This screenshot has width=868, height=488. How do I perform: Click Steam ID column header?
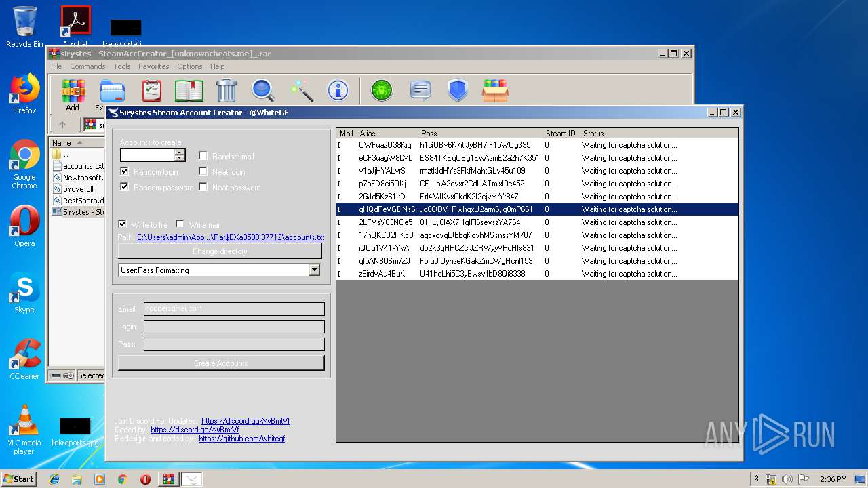point(561,134)
